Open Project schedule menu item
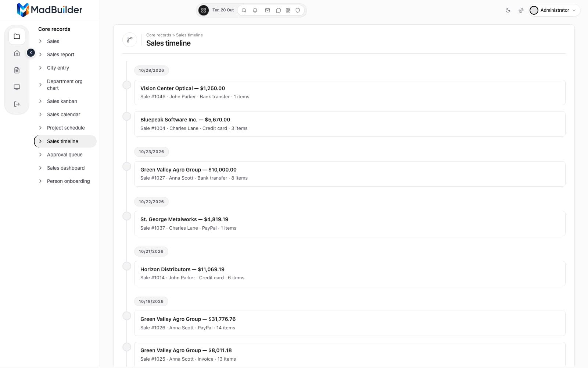The image size is (588, 368). click(x=65, y=128)
